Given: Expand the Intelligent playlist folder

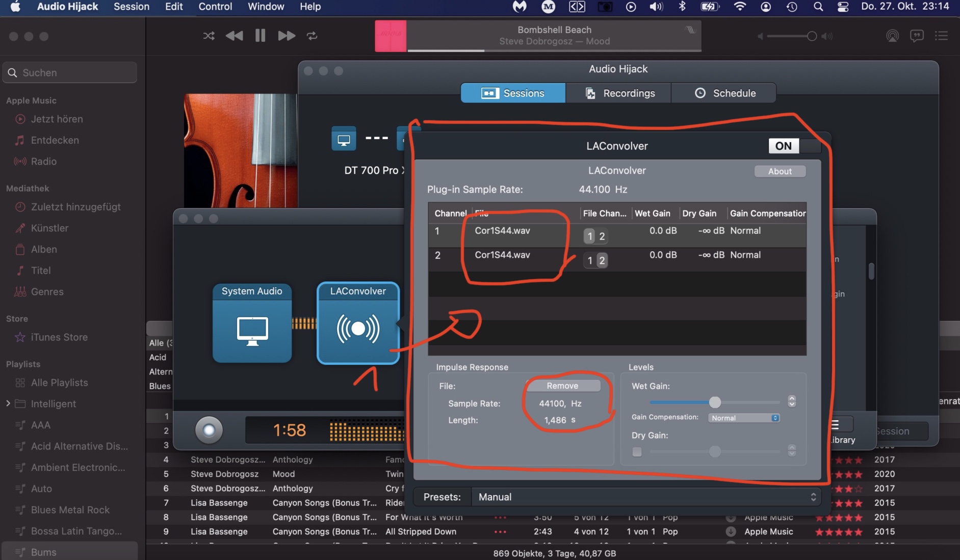Looking at the screenshot, I should click(8, 404).
